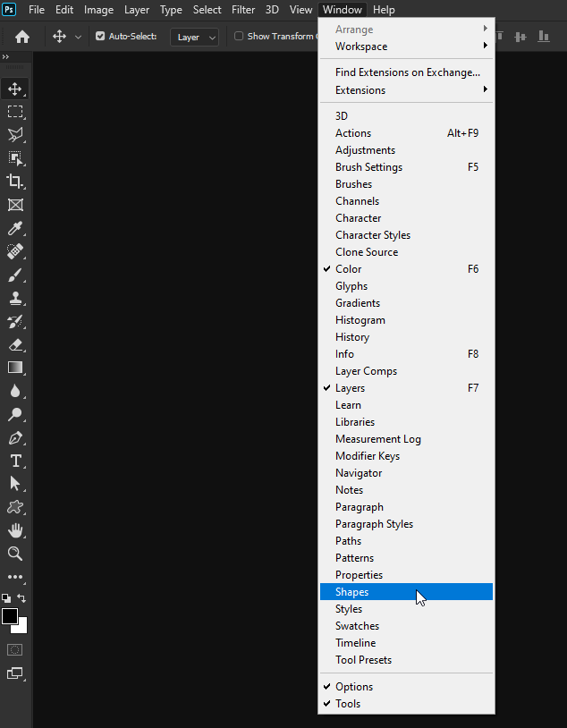Select the Brush tool

point(15,275)
